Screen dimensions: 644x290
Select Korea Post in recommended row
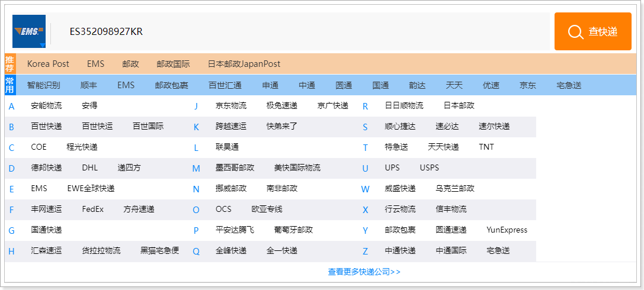(x=48, y=64)
